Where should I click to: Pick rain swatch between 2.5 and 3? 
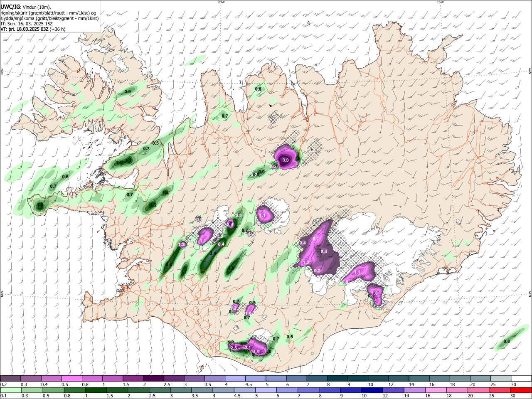click(160, 390)
